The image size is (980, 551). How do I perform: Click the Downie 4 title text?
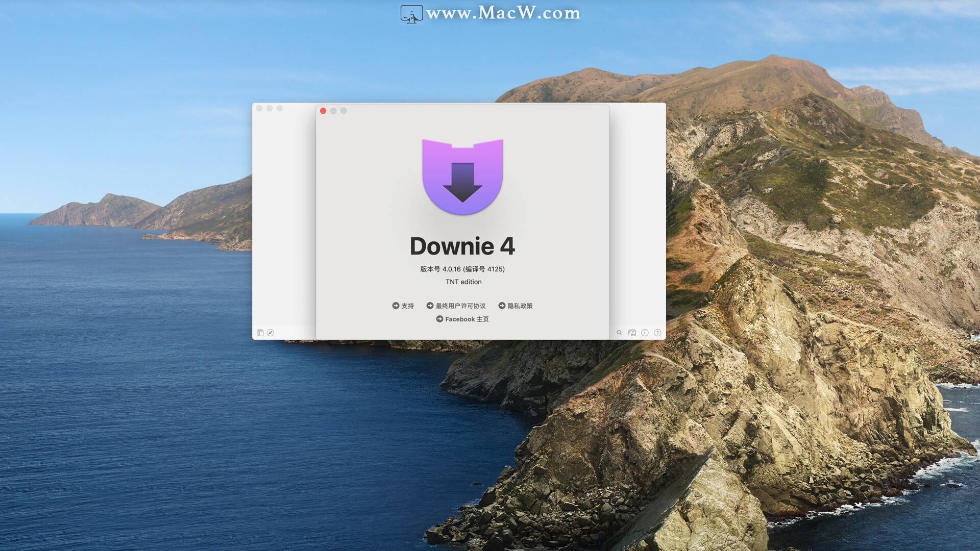[x=462, y=246]
